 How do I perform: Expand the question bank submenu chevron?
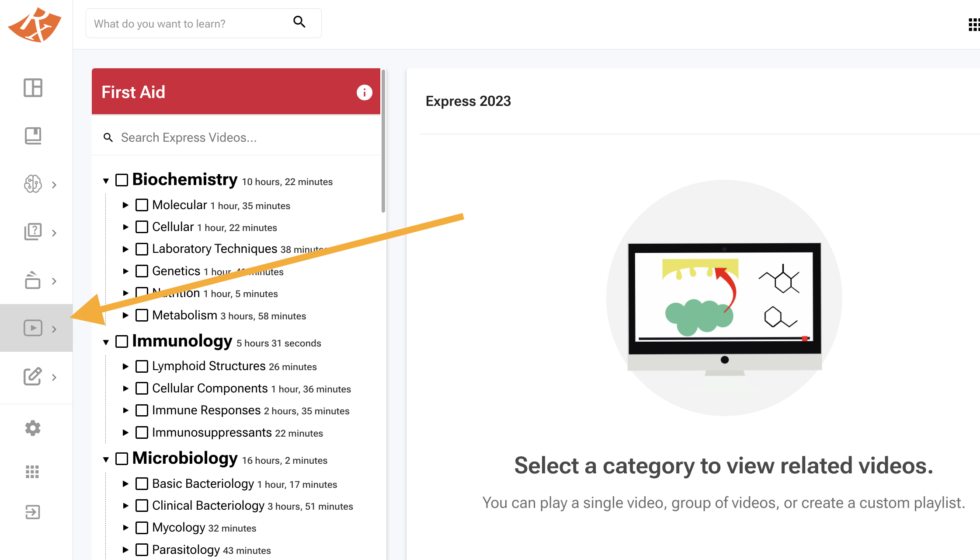tap(54, 233)
